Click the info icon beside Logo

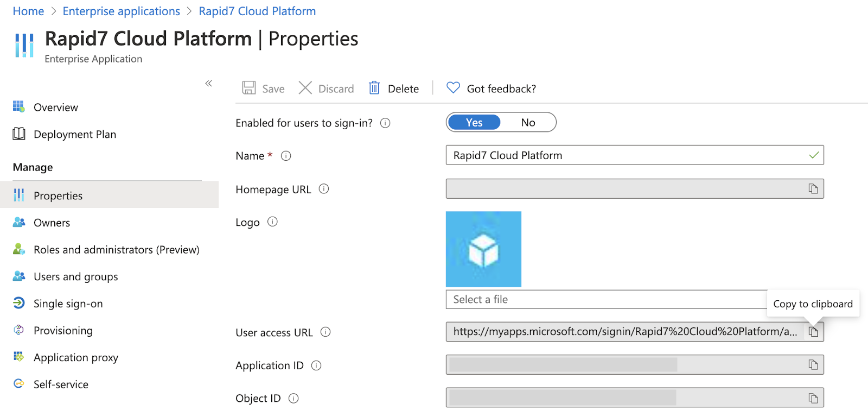(x=272, y=222)
